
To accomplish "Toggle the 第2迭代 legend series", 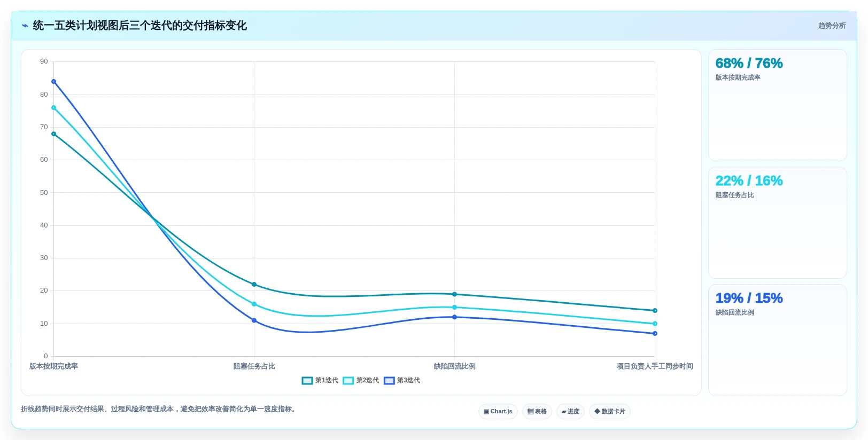I will pos(361,381).
